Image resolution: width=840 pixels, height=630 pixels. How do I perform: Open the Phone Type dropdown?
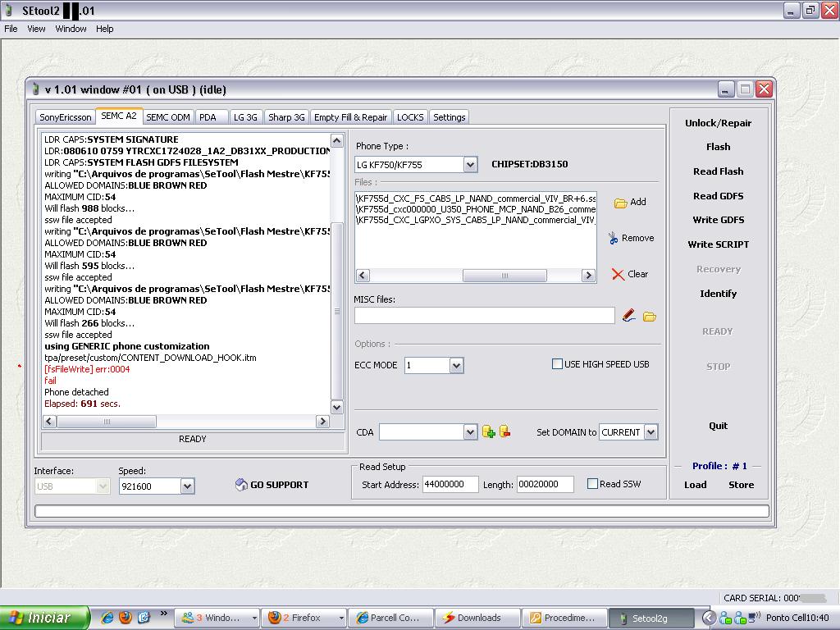[x=470, y=164]
